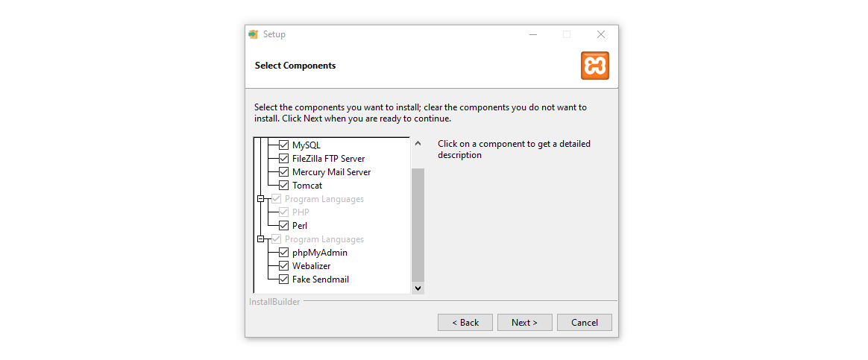The width and height of the screenshot is (868, 360).
Task: Click the component list scrollbar thumb
Action: pyautogui.click(x=418, y=225)
